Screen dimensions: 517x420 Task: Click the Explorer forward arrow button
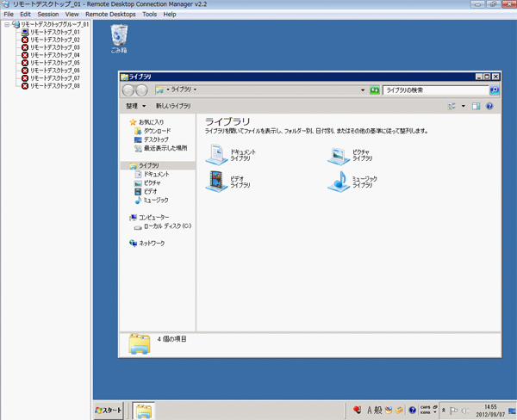point(142,90)
